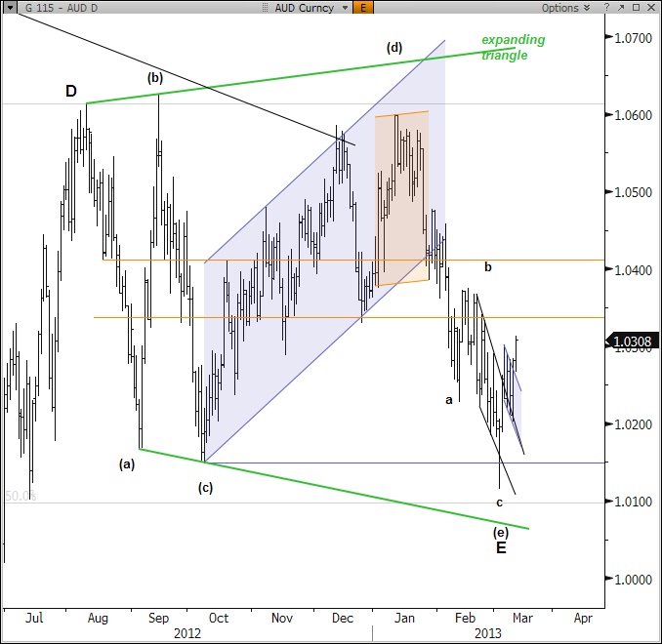Viewport: 662px width, 644px height.
Task: Click the 1.0700 price axis label
Action: [633, 38]
